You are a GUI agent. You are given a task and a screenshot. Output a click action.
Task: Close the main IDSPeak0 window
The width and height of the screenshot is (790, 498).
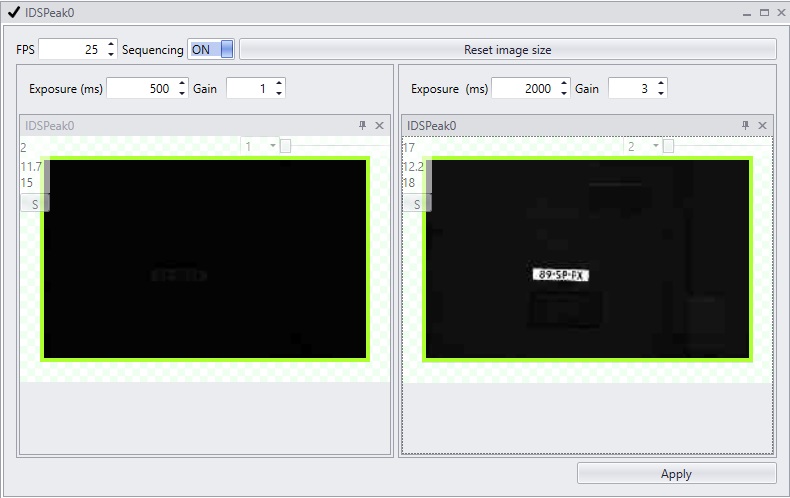tap(781, 13)
